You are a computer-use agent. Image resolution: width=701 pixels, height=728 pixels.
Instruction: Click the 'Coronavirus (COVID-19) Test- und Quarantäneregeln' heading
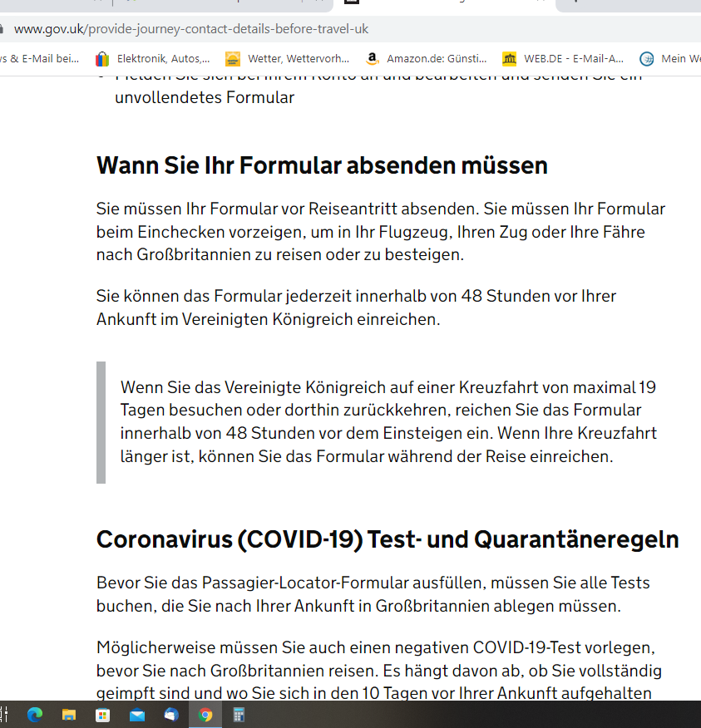pyautogui.click(x=388, y=539)
